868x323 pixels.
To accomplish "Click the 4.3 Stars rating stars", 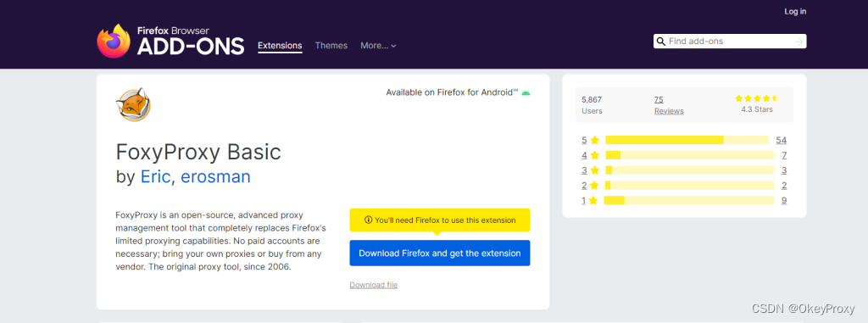I will tap(757, 98).
